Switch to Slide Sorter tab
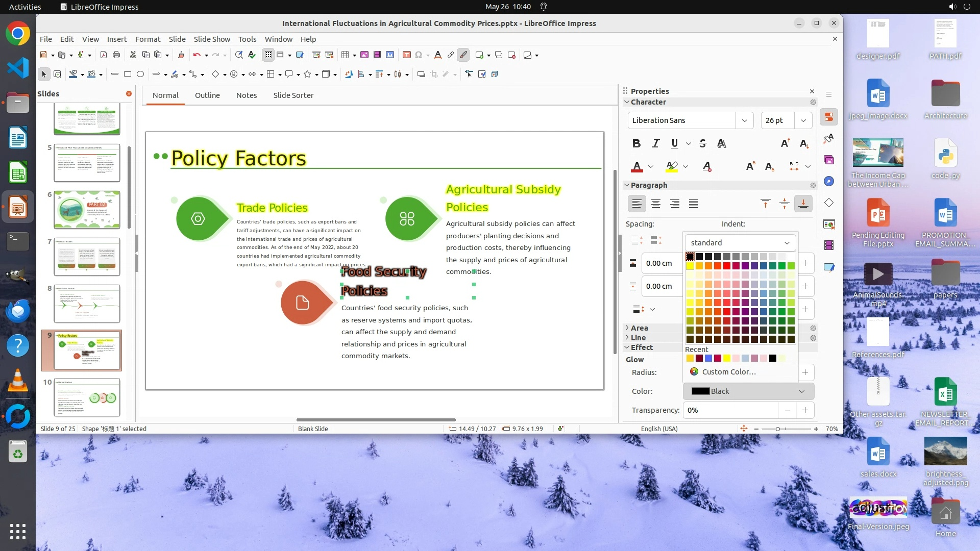 (293, 95)
